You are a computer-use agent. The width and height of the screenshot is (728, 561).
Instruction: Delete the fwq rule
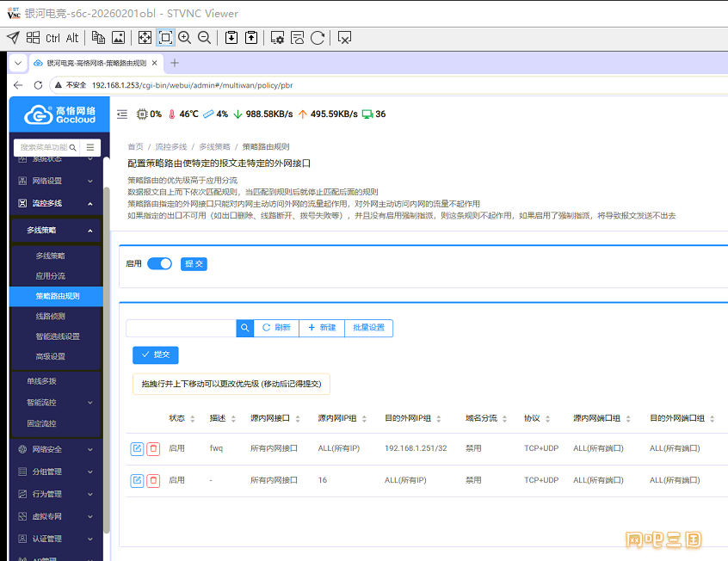click(x=153, y=448)
